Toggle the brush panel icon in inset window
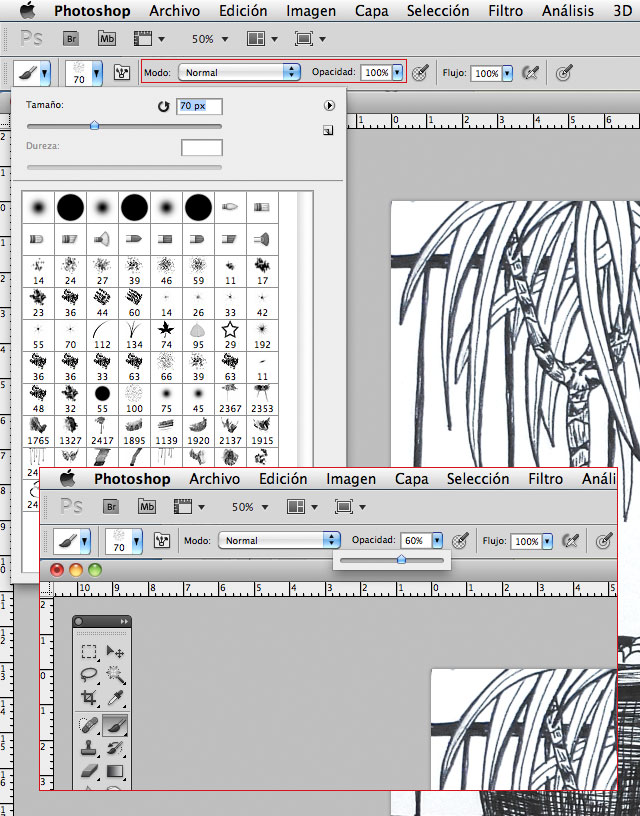This screenshot has height=816, width=640. [x=162, y=541]
